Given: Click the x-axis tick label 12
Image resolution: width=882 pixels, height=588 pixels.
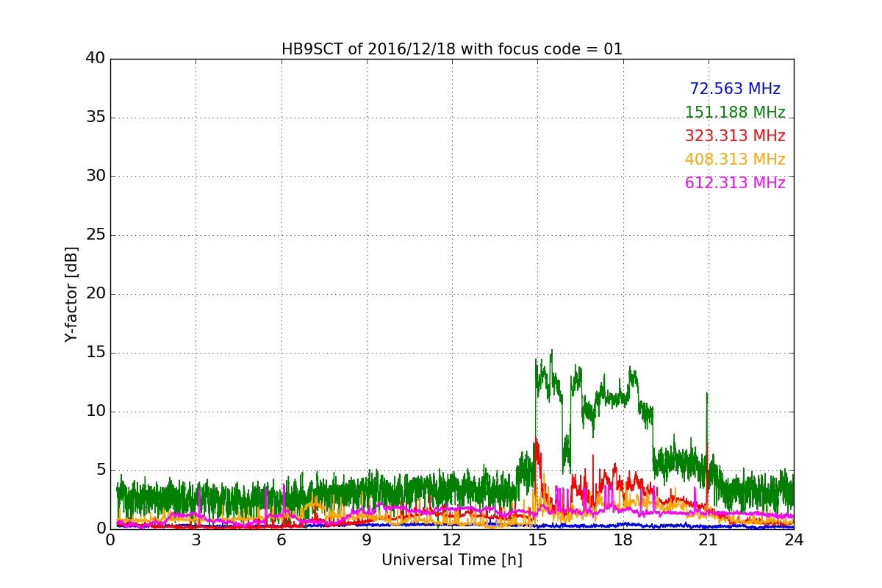Looking at the screenshot, I should coord(452,540).
